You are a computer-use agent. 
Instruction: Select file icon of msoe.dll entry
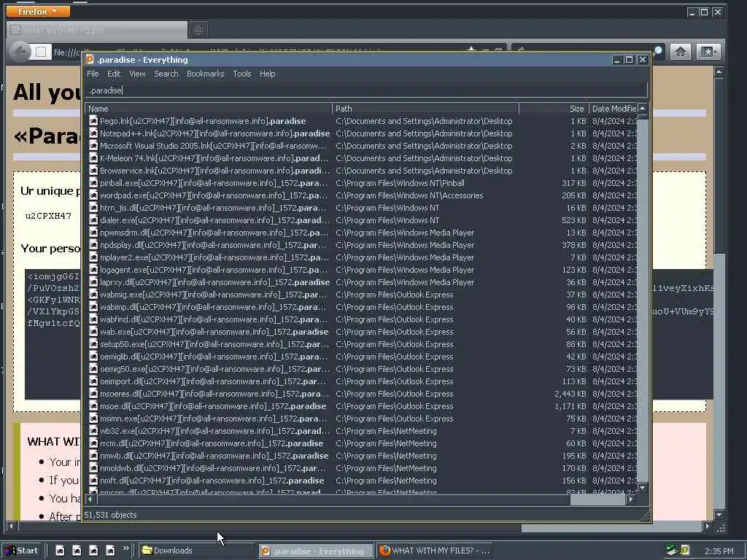pyautogui.click(x=93, y=406)
